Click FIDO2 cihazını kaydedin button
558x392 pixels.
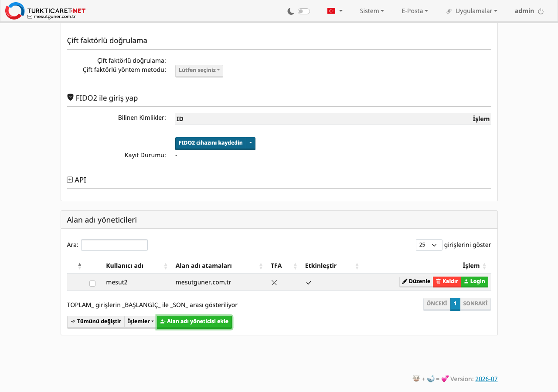coord(211,143)
